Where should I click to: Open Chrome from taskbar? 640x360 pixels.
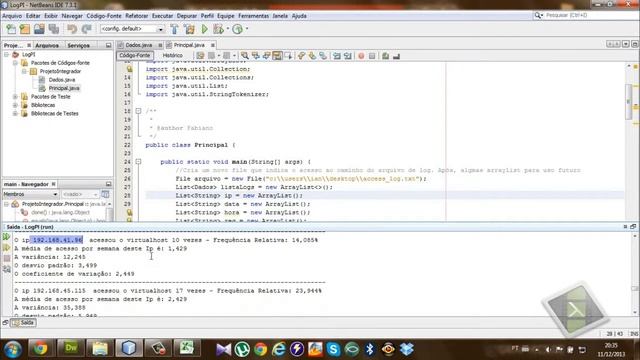40,349
